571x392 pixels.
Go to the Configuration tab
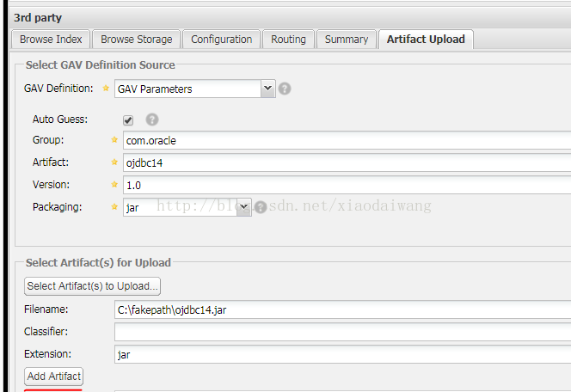pyautogui.click(x=221, y=40)
